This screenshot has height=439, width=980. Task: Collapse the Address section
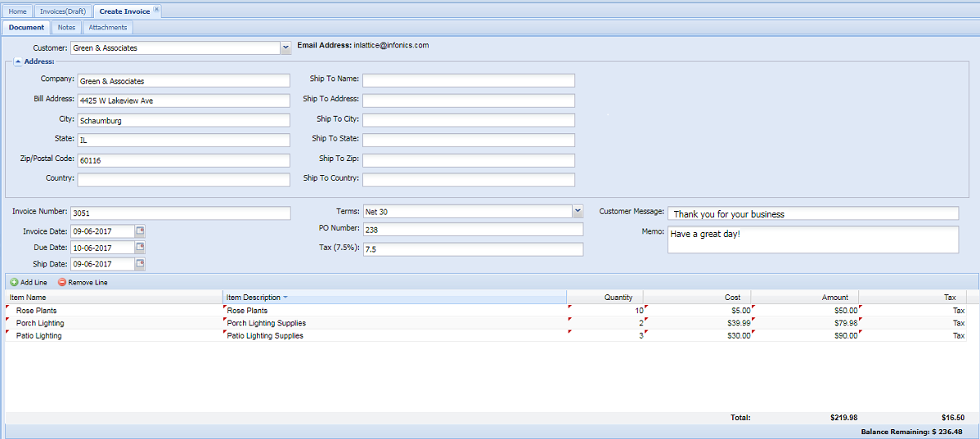(18, 61)
